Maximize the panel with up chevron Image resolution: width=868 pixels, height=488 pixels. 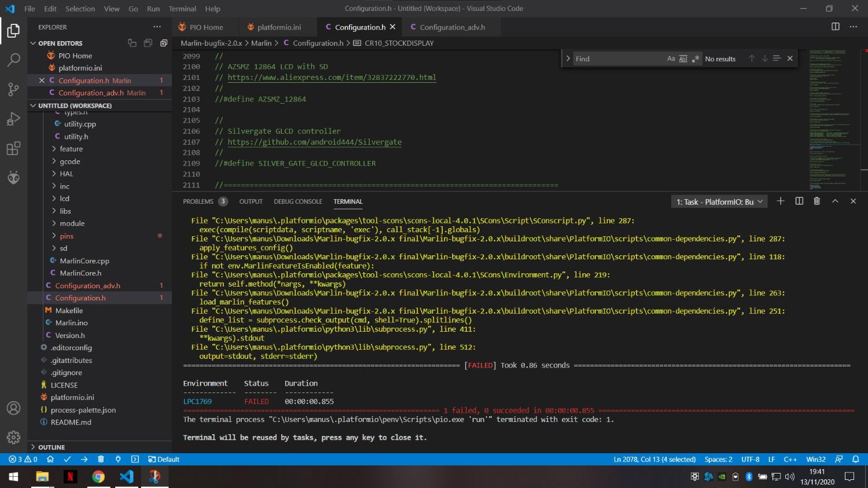(835, 201)
